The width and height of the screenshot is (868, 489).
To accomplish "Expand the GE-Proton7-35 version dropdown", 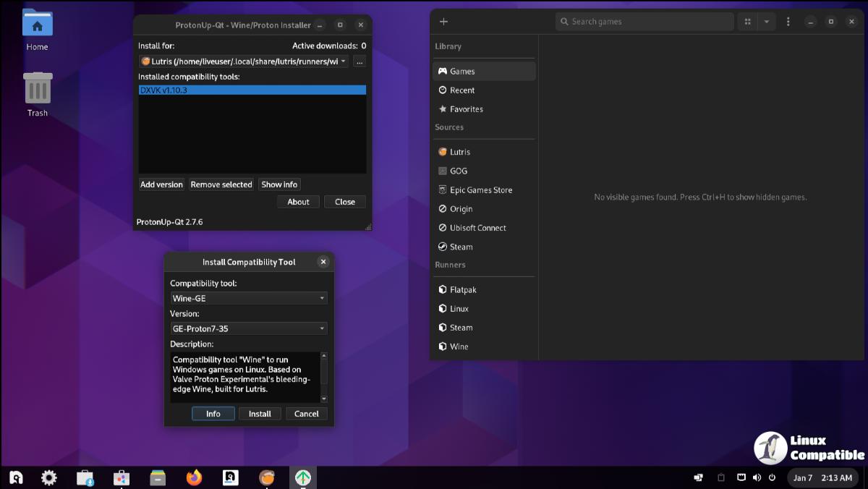I will coord(248,328).
